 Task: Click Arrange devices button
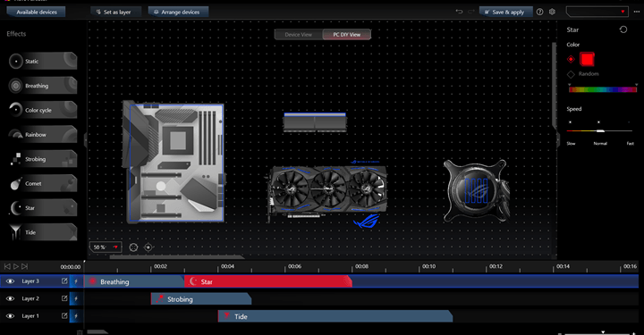tap(178, 12)
